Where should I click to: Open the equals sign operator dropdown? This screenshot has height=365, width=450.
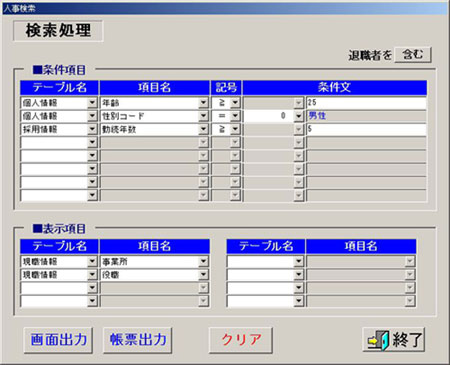(x=235, y=116)
